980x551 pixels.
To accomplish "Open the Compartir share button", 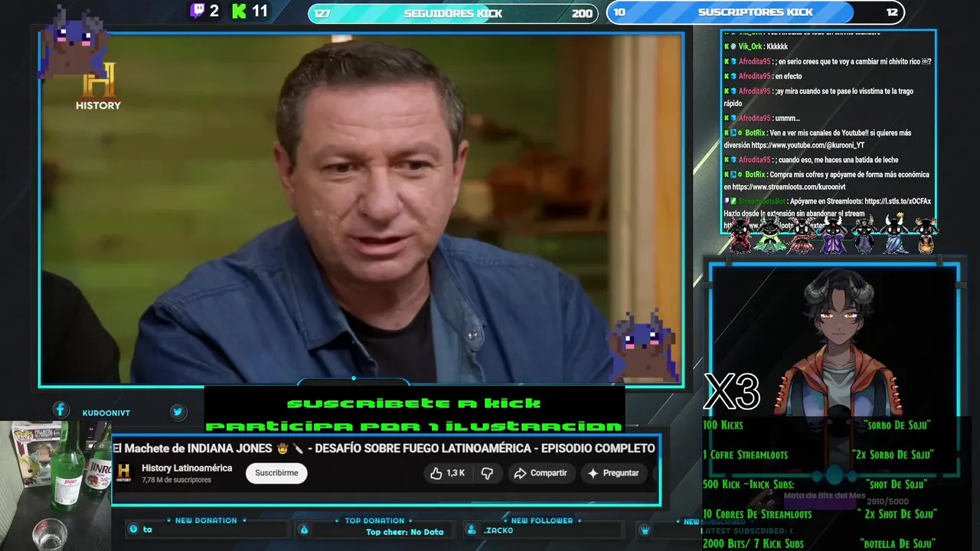I will (541, 473).
